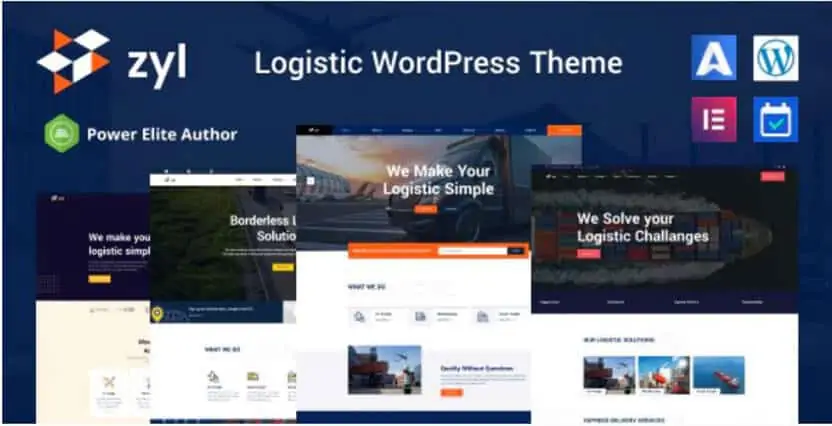Click orange button below 'Quality Without Questions'
The height and width of the screenshot is (426, 832).
(x=452, y=393)
